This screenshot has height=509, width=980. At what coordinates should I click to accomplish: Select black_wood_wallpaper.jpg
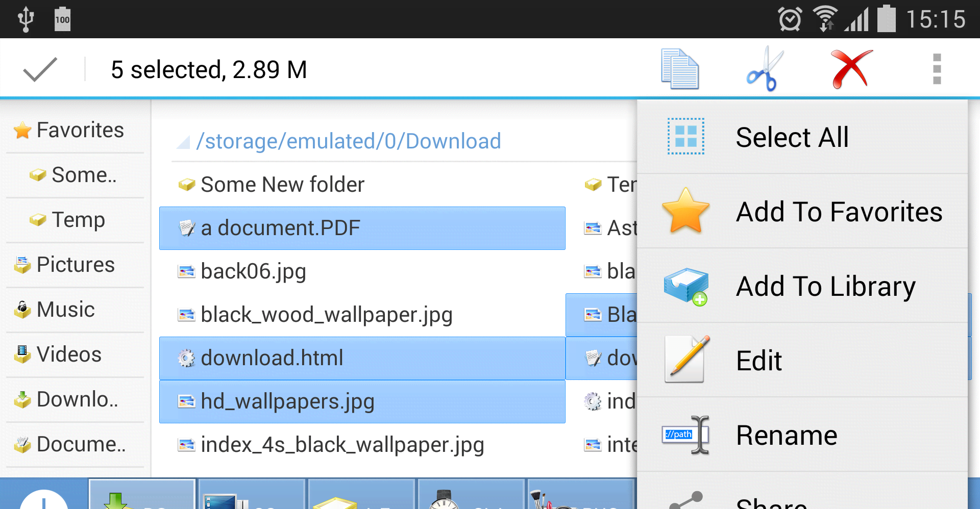click(x=362, y=315)
